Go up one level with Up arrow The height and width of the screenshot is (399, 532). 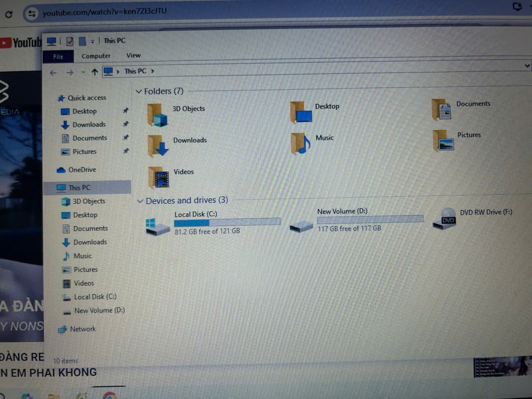pyautogui.click(x=95, y=72)
